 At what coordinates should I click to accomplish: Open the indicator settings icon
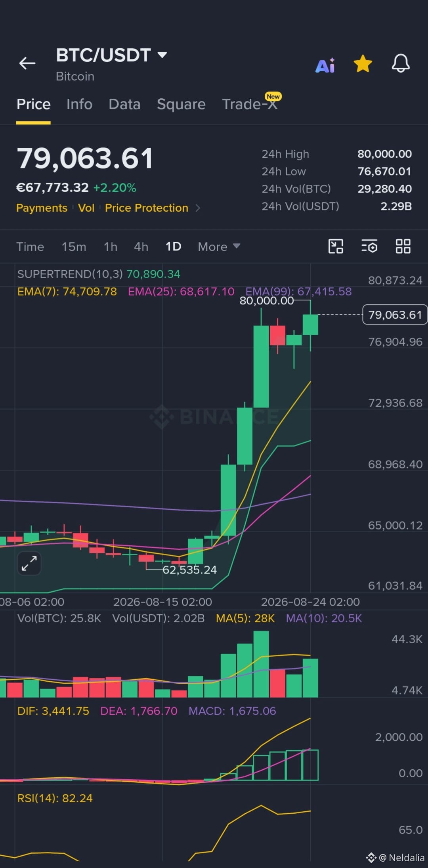[x=369, y=246]
